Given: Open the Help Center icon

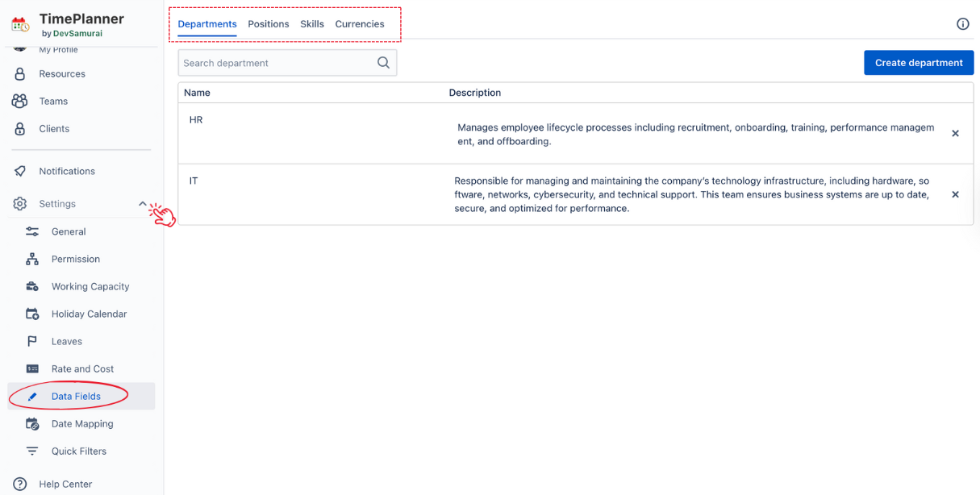Looking at the screenshot, I should click(20, 484).
